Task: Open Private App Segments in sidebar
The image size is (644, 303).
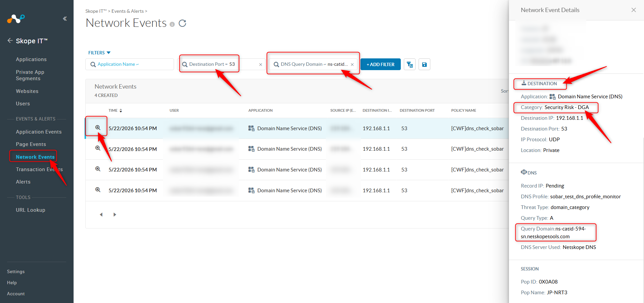Action: click(x=30, y=75)
